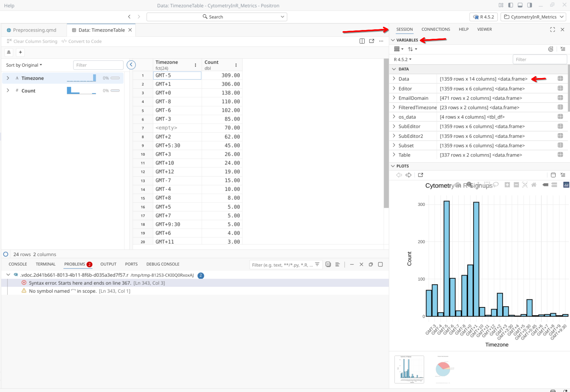Select the pie chart plot thumbnail

pos(442,369)
